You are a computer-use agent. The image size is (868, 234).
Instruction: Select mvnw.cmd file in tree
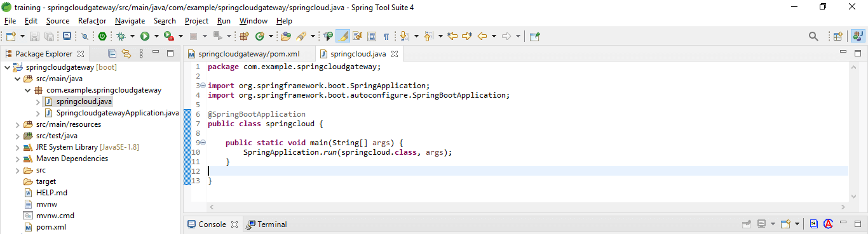coord(55,216)
